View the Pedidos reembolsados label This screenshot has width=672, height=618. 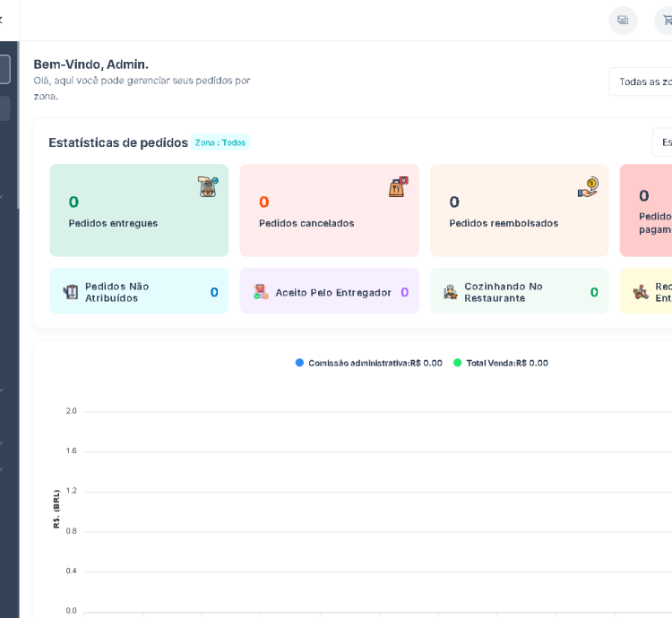[x=504, y=223]
